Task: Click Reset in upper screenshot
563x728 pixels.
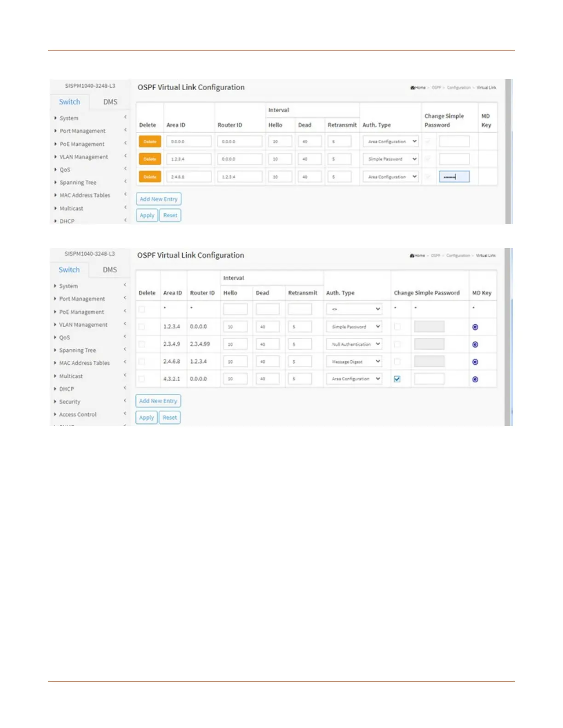Action: (170, 216)
